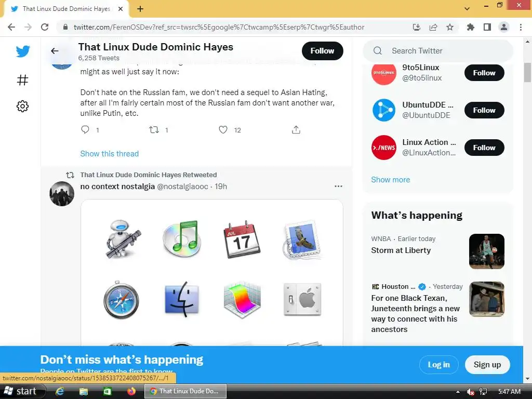The width and height of the screenshot is (532, 399).
Task: Click the 19h timestamp on nostalgia tweet
Action: 221,187
